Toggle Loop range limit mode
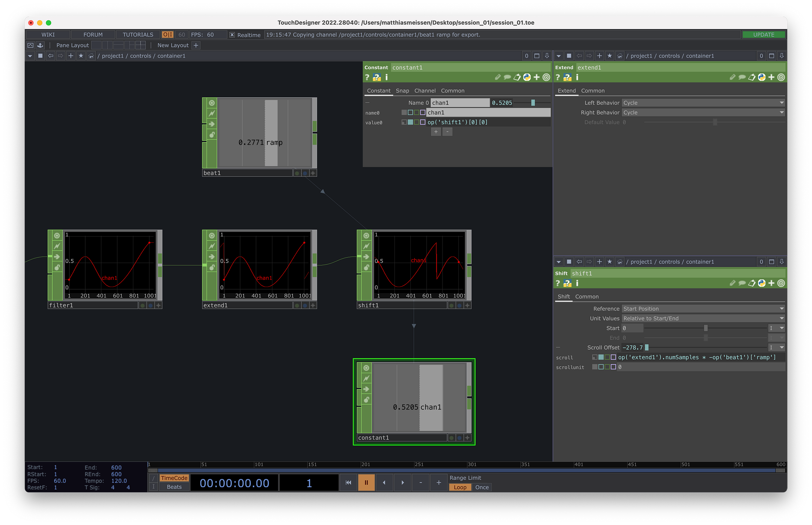Image resolution: width=812 pixels, height=525 pixels. [459, 487]
